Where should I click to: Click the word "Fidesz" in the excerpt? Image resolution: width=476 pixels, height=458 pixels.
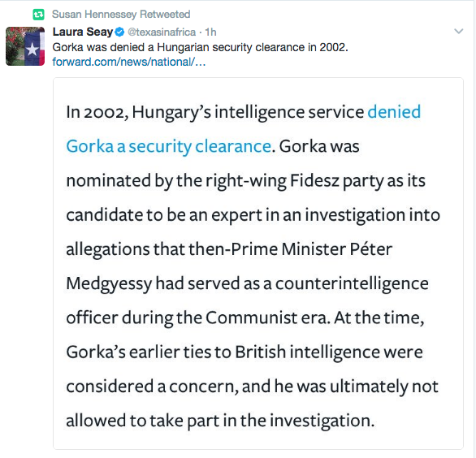click(x=314, y=180)
